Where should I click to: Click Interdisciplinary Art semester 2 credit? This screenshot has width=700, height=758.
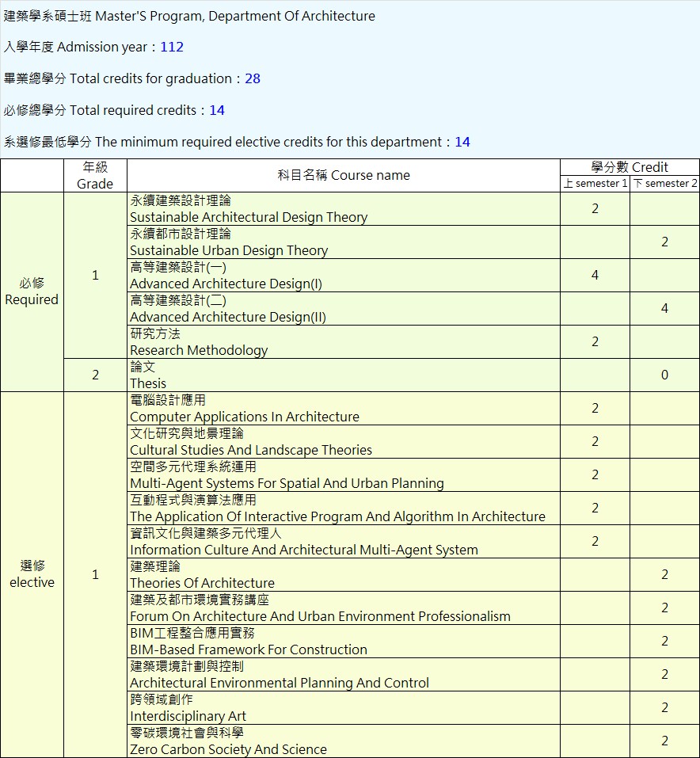coord(664,708)
